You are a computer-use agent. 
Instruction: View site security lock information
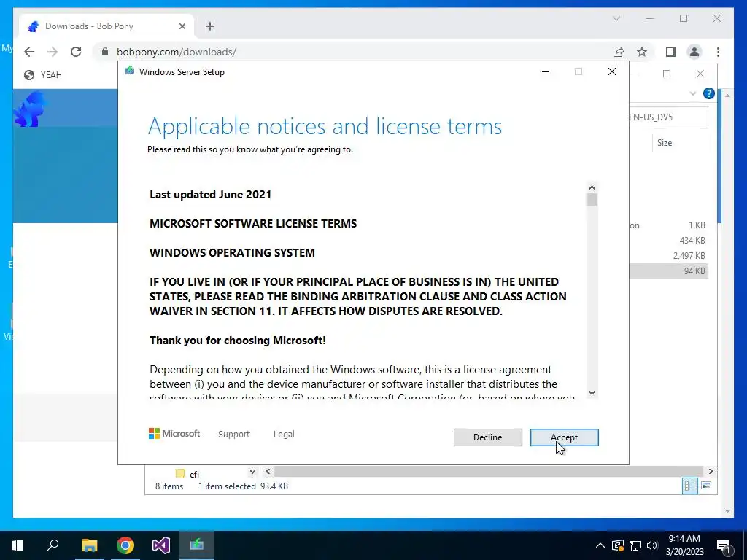[x=105, y=52]
